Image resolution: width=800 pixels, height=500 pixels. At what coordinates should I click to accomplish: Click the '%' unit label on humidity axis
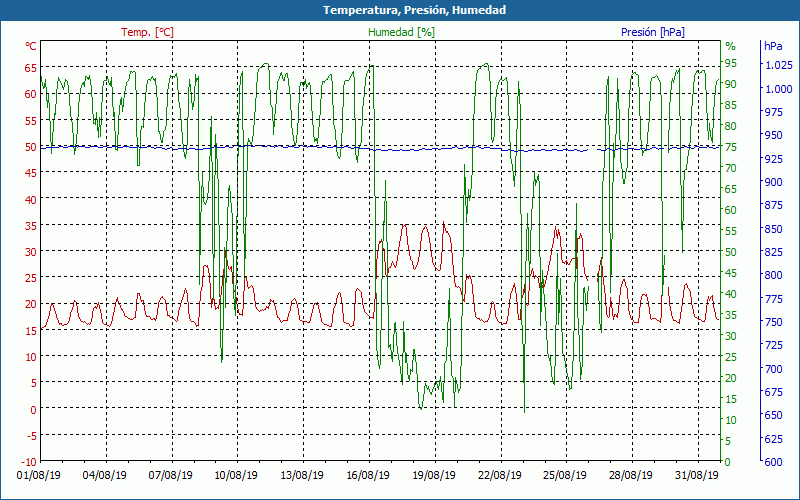pos(731,46)
